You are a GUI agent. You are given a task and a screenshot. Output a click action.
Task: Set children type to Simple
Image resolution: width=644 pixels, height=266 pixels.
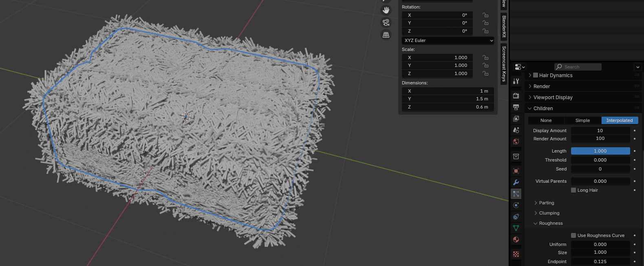point(582,120)
